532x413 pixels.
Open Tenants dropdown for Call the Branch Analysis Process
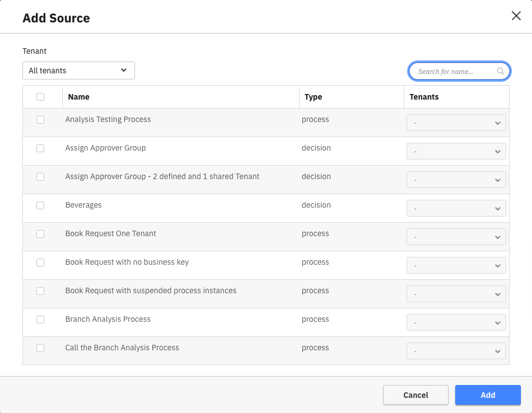click(456, 351)
